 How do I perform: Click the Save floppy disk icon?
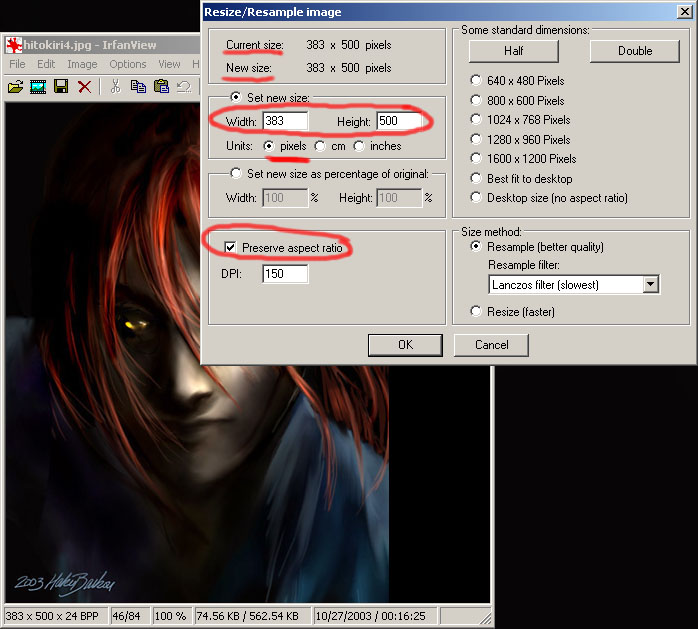click(x=61, y=87)
